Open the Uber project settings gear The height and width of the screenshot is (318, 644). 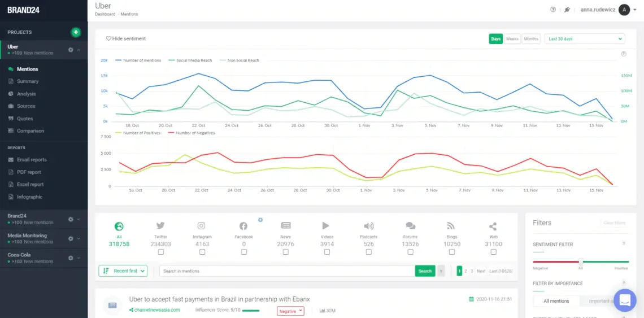(x=71, y=50)
